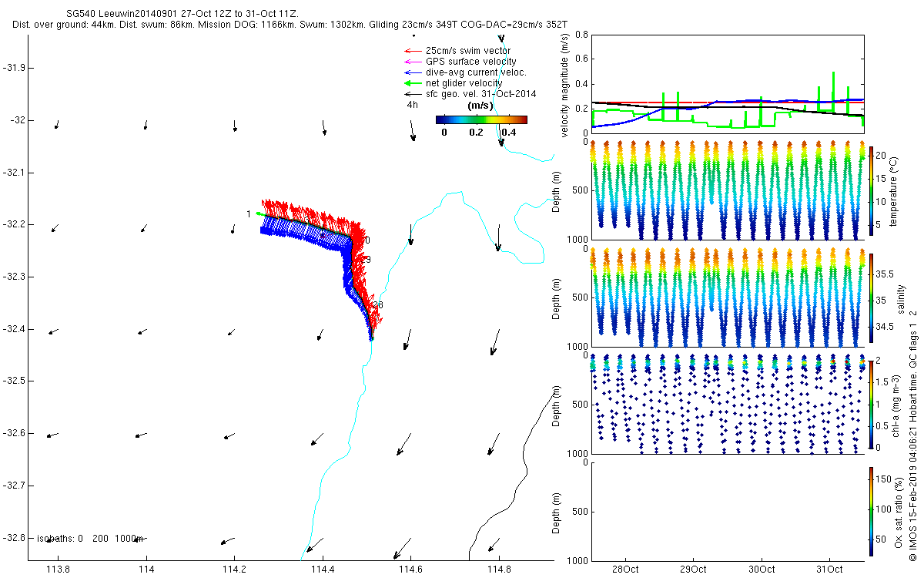This screenshot has height=578, width=924.
Task: Click the '0.8' tick on the velocity magnitude axis
Action: (580, 35)
